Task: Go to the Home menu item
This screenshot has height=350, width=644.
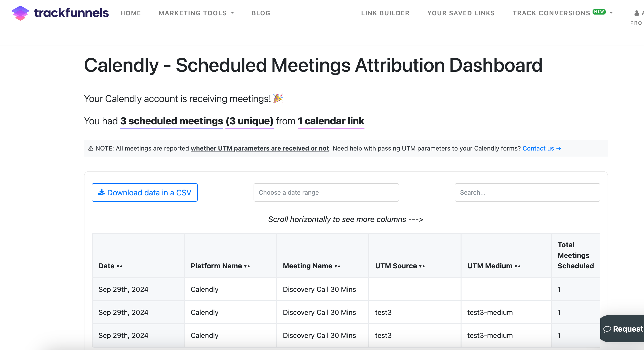Action: pyautogui.click(x=131, y=13)
